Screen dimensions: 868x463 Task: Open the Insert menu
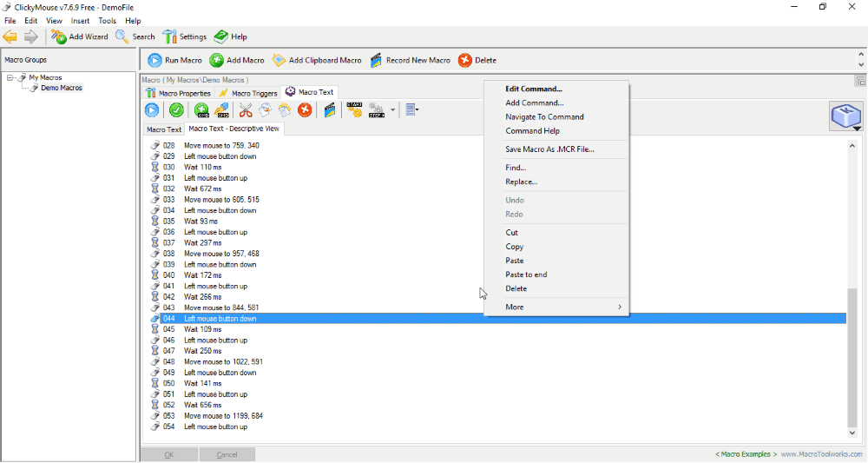80,21
